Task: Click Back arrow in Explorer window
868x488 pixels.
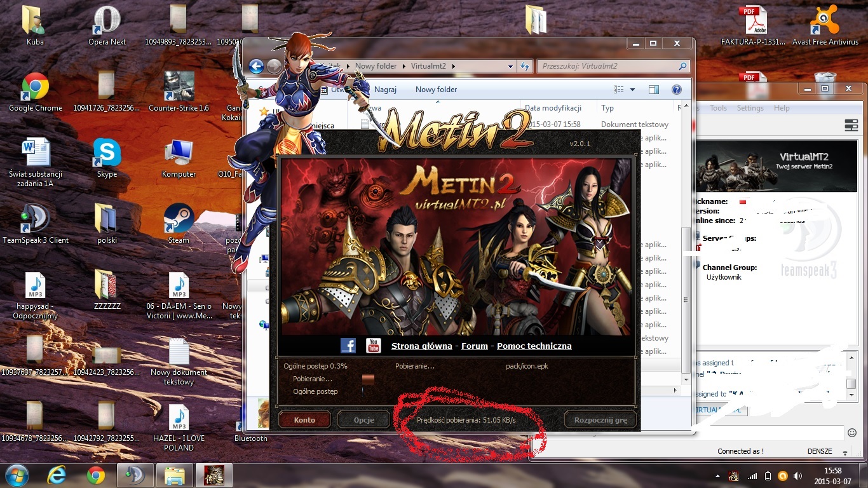Action: tap(256, 66)
